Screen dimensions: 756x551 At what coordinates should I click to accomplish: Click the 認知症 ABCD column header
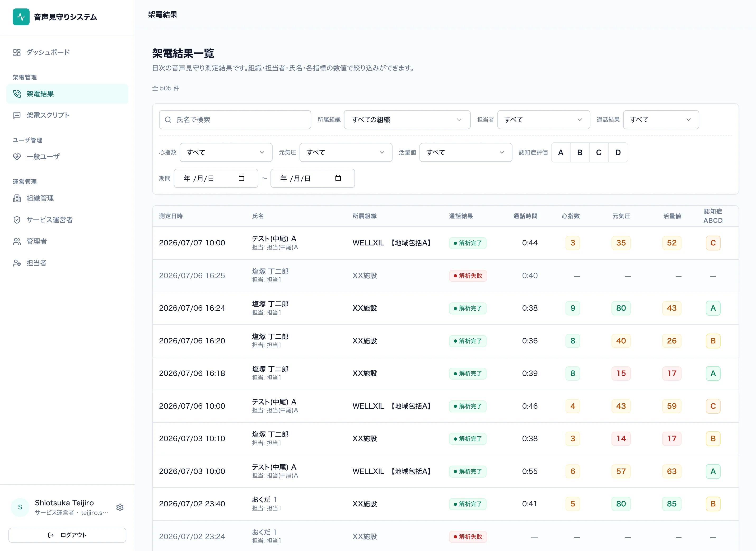tap(713, 216)
